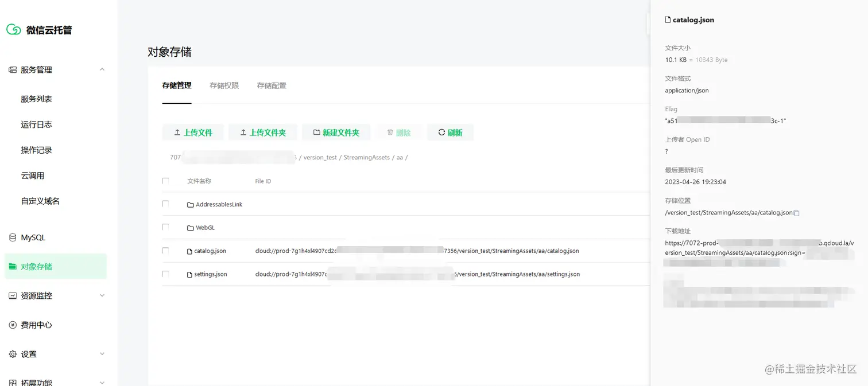This screenshot has height=386, width=868.
Task: Click the File ID column header
Action: click(263, 181)
